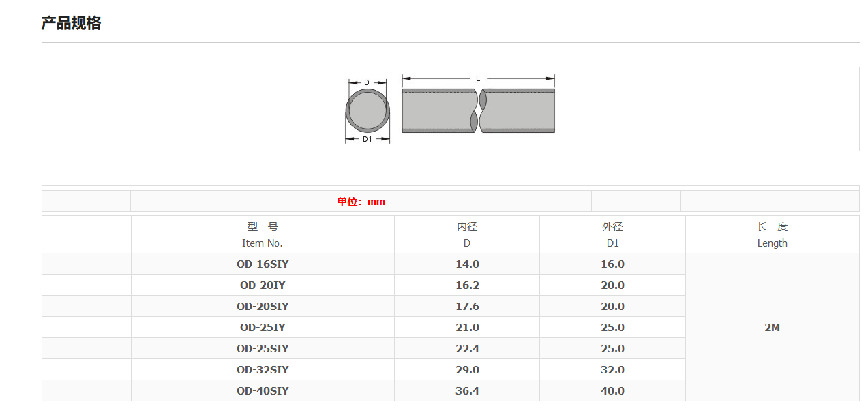Select the OD-25IY model cell
868x417 pixels.
tap(263, 328)
